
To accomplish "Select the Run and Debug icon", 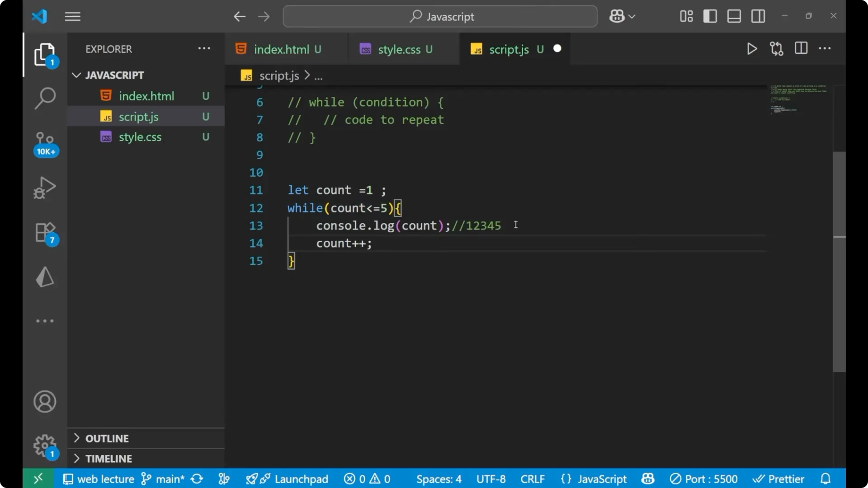I will pos(44,187).
